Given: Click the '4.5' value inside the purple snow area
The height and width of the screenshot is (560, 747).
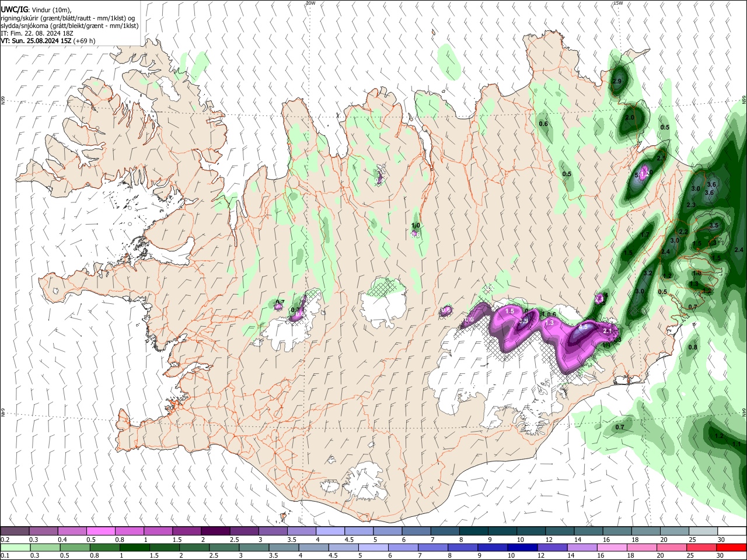Looking at the screenshot, I should click(x=584, y=328).
